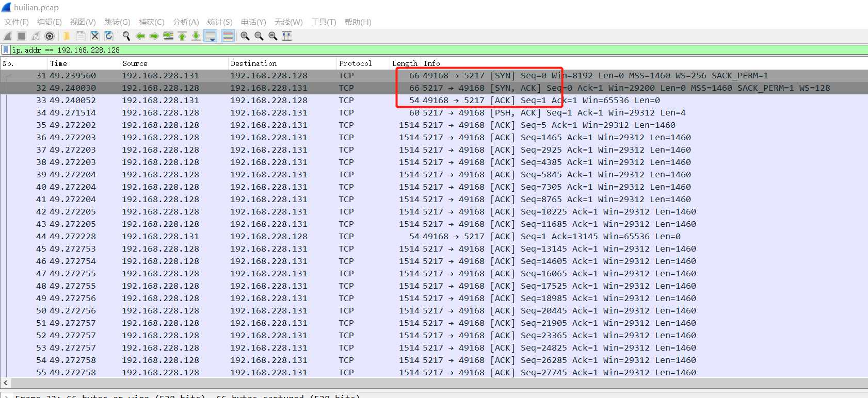This screenshot has width=868, height=398.
Task: Select packet 34 PSH, ACK row
Action: [x=434, y=113]
